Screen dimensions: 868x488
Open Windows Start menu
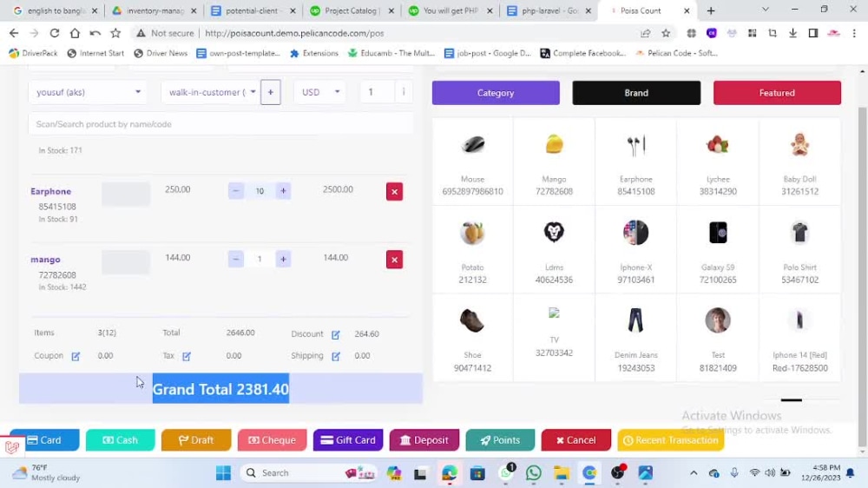pyautogui.click(x=224, y=473)
